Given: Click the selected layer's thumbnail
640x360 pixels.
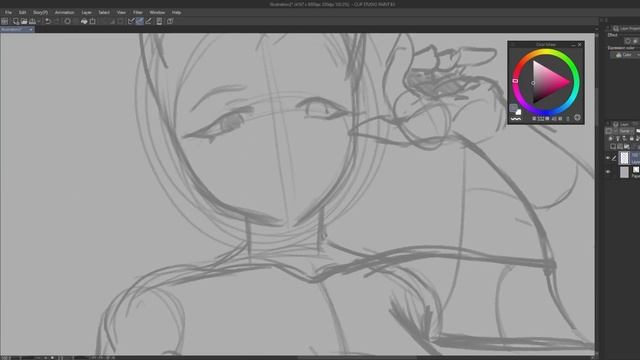Looking at the screenshot, I should point(624,158).
